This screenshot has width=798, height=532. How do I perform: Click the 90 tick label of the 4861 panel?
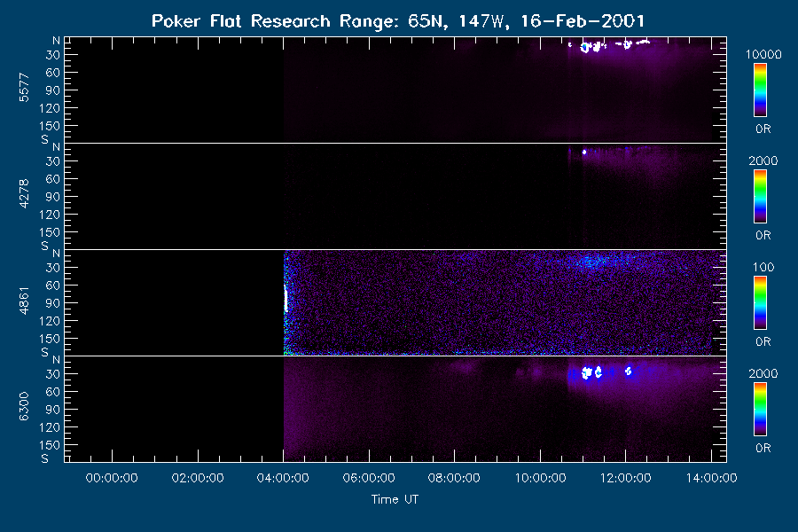coord(53,303)
